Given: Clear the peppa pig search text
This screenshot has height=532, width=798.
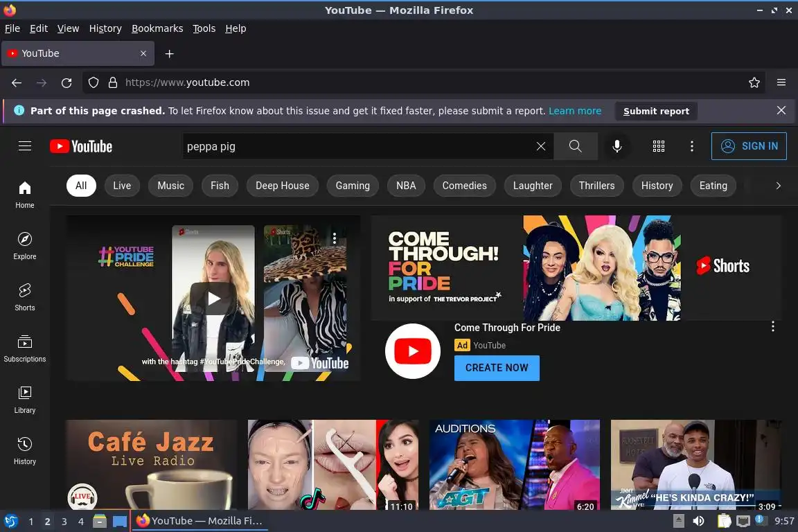Looking at the screenshot, I should click(541, 147).
